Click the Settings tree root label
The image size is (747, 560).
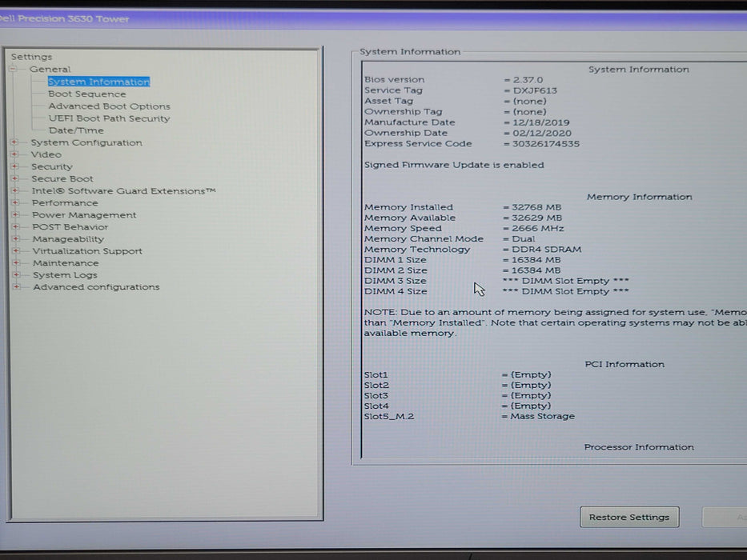coord(31,57)
